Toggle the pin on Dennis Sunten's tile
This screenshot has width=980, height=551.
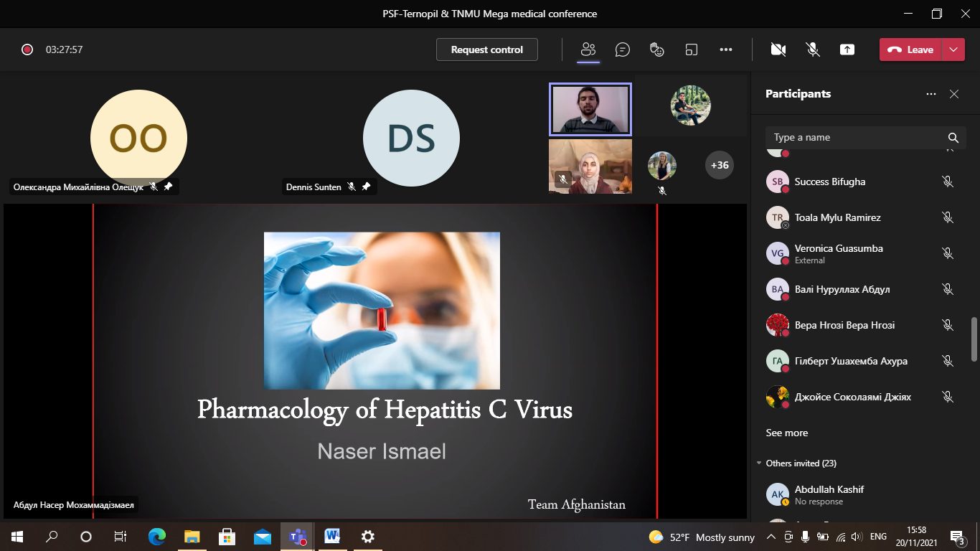(x=366, y=187)
